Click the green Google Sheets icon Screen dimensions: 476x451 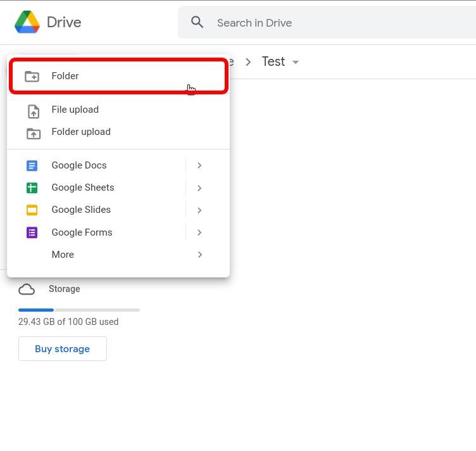(32, 187)
